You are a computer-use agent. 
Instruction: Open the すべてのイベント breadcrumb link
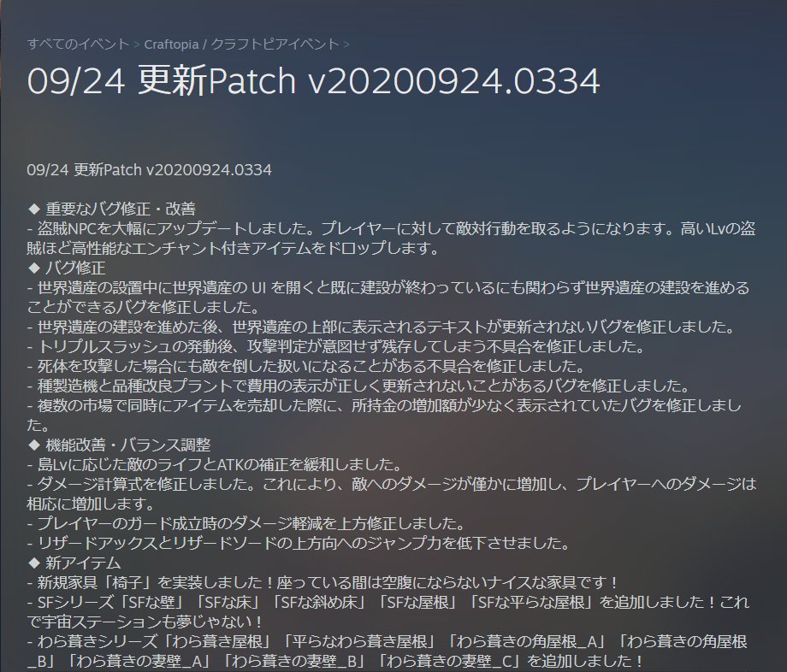[79, 44]
